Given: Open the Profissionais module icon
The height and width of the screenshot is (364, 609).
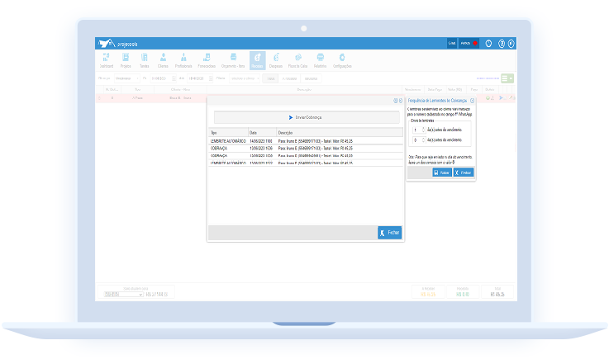Looking at the screenshot, I should click(183, 59).
